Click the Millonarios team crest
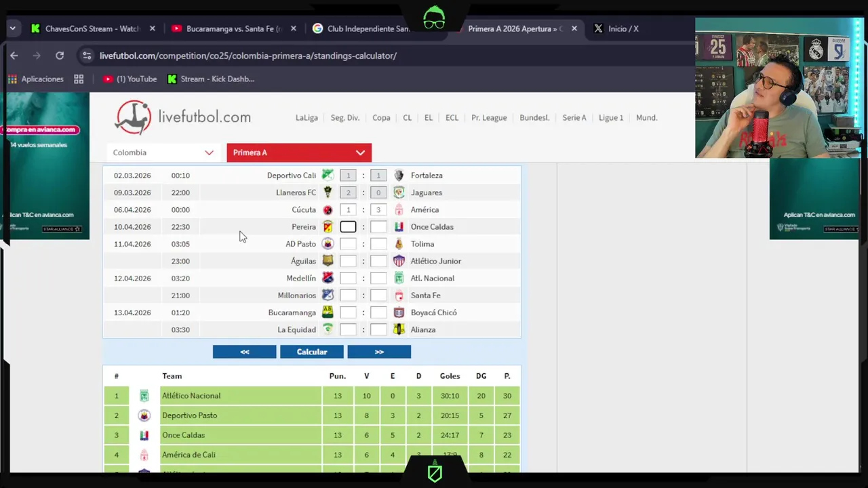 (328, 296)
